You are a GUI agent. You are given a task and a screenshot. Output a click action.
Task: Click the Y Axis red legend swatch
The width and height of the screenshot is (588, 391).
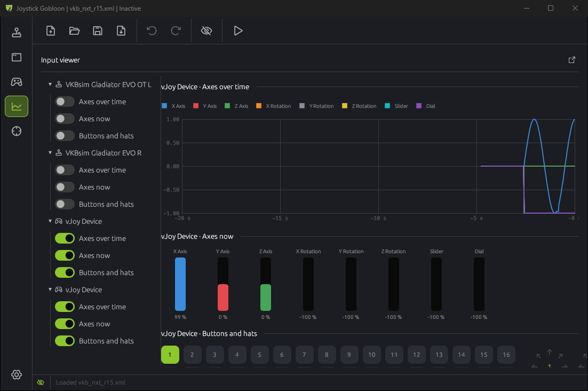pyautogui.click(x=196, y=106)
